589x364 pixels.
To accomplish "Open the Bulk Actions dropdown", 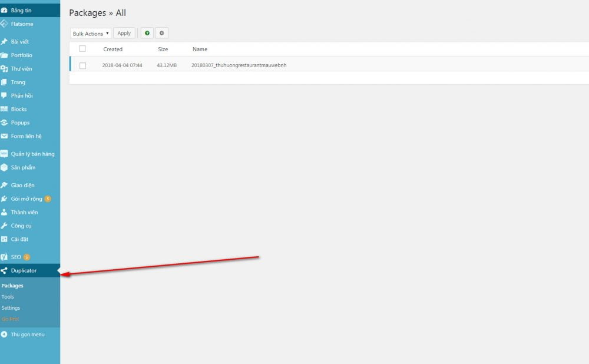I will (x=90, y=34).
